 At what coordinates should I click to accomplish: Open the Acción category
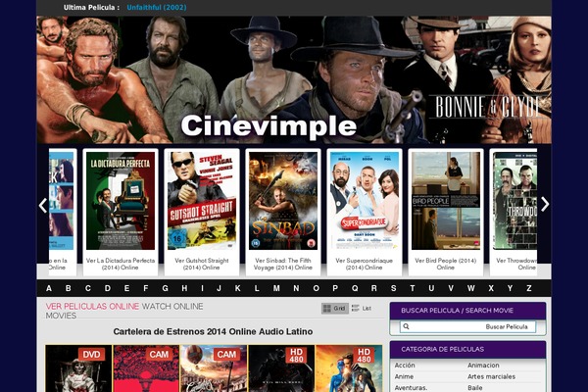point(405,365)
